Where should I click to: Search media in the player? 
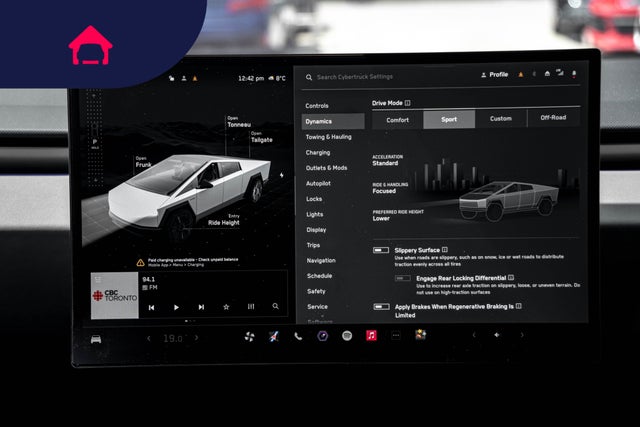[276, 306]
